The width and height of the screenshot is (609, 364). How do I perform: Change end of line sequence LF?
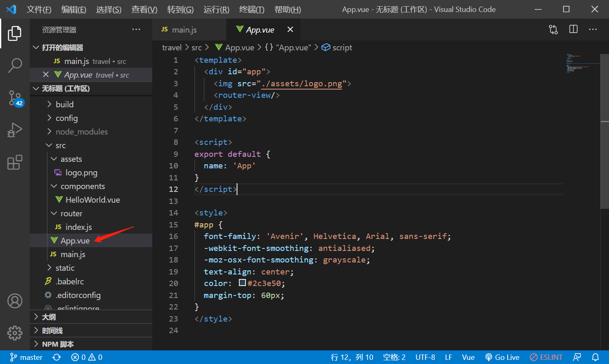click(x=448, y=357)
